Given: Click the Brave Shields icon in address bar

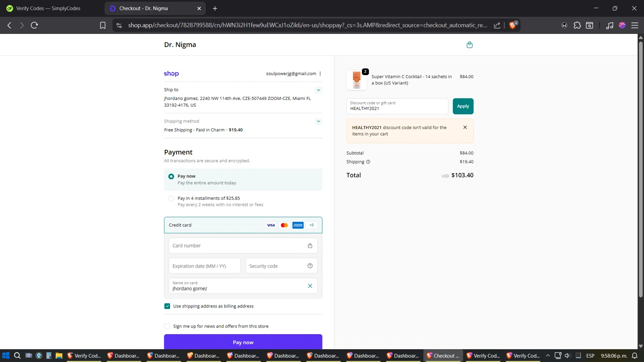Looking at the screenshot, I should [x=513, y=25].
